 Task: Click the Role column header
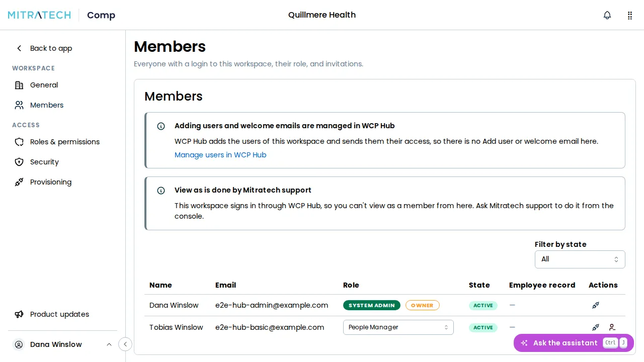[351, 285]
